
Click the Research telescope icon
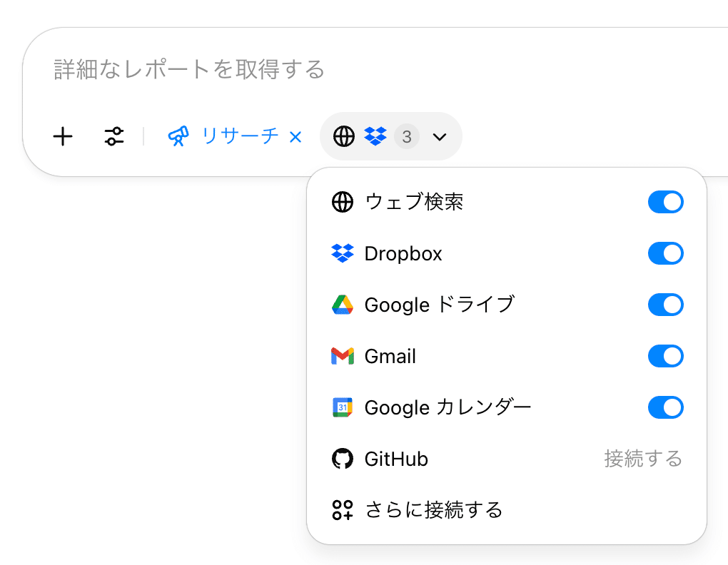(179, 136)
